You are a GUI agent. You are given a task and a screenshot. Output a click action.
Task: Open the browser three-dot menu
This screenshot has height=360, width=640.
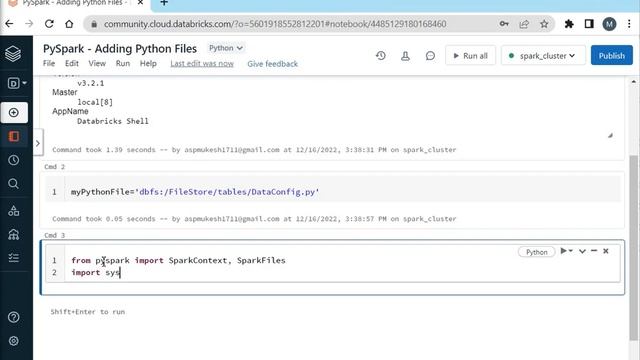629,24
